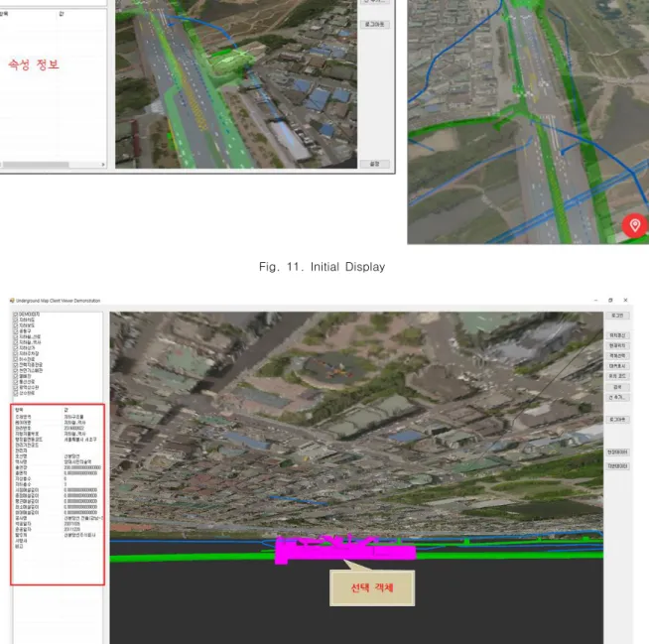The height and width of the screenshot is (644, 649).
Task: Click the horizontal scrollbar's right arrow
Action: tap(103, 165)
